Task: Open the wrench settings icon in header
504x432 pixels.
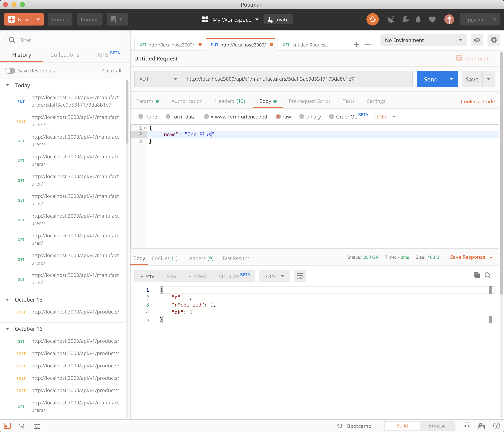Action: coord(405,20)
